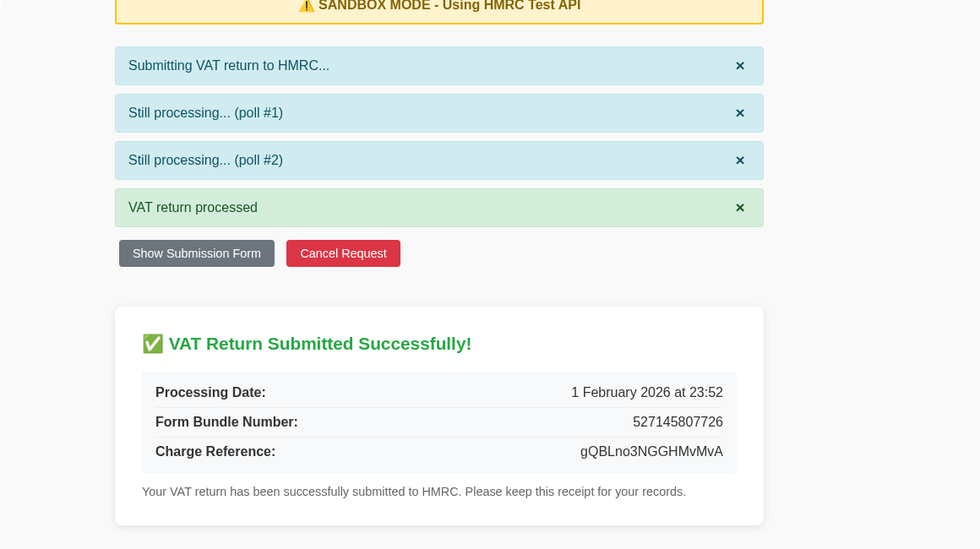Click the 'Still processing... (poll #1)' message text

click(205, 112)
